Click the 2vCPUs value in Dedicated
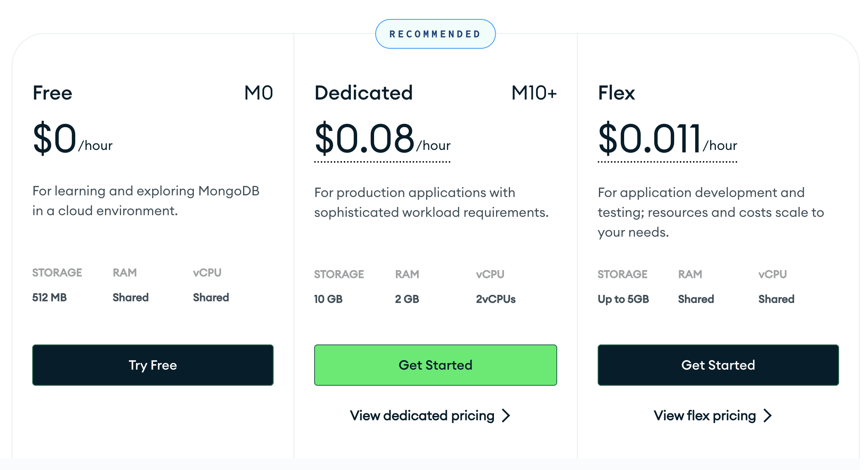Image resolution: width=868 pixels, height=470 pixels. [496, 299]
